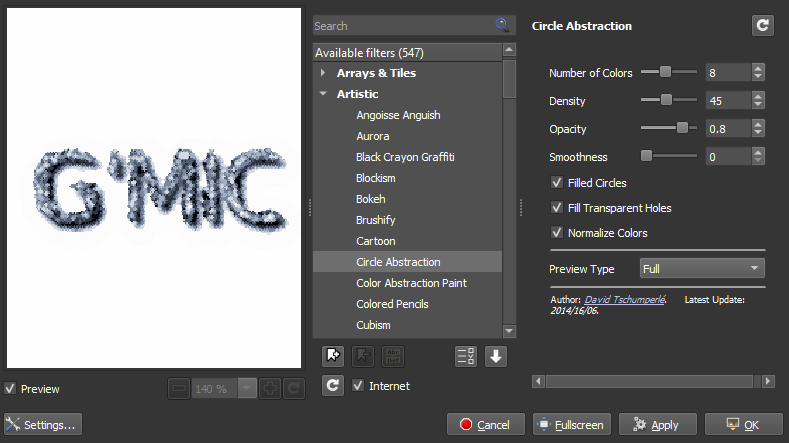Viewport: 789px width, 443px height.
Task: Uncheck Filled Circles option
Action: (557, 182)
